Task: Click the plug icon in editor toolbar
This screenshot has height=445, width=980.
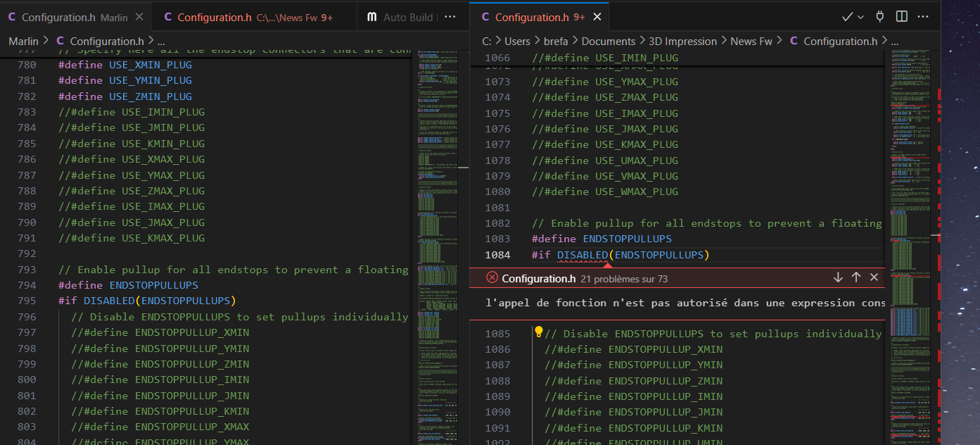Action: pyautogui.click(x=880, y=17)
